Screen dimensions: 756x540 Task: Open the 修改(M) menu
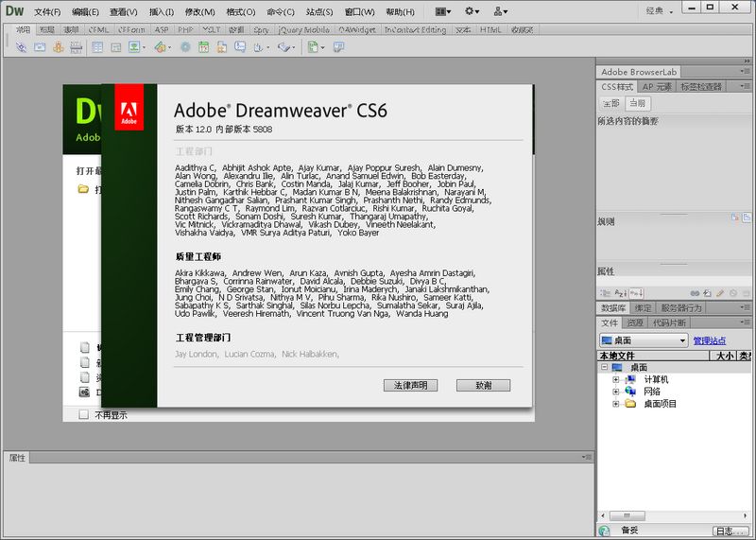[199, 12]
